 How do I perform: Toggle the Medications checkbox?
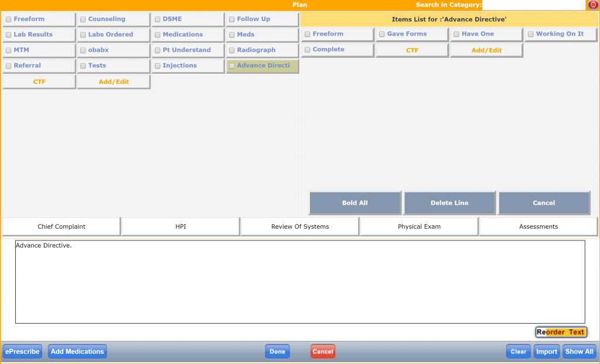tap(158, 35)
